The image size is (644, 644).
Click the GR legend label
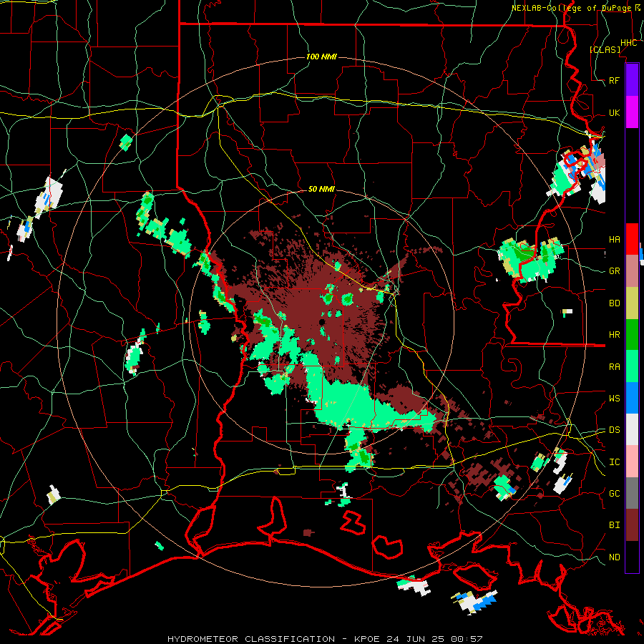click(614, 271)
